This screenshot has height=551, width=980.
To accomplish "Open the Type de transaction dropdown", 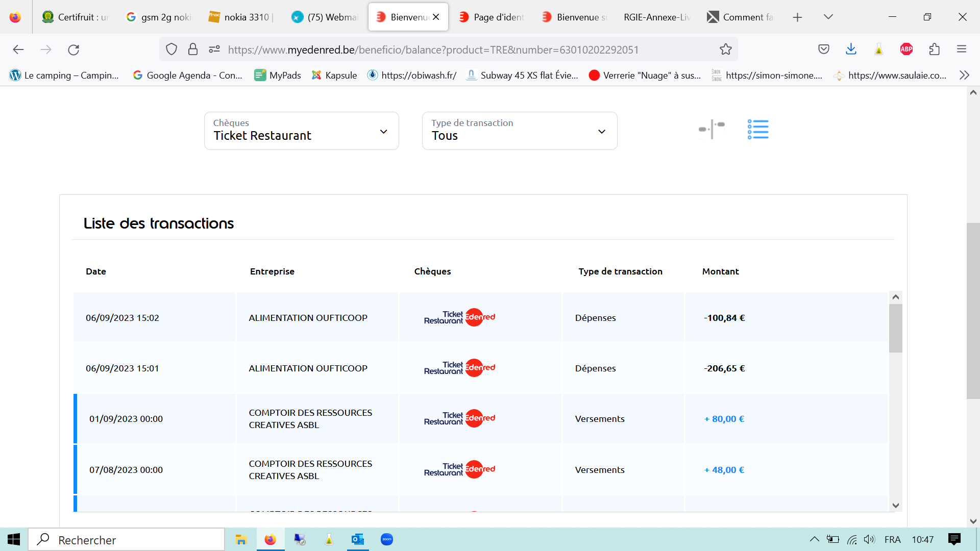I will [519, 131].
